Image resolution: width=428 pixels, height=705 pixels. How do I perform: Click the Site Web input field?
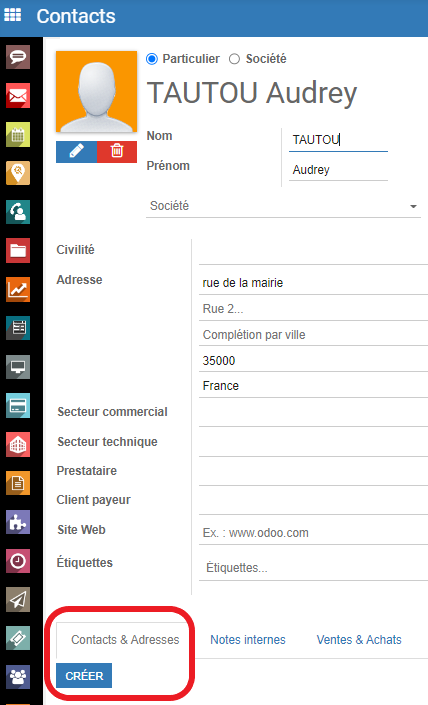[x=313, y=533]
